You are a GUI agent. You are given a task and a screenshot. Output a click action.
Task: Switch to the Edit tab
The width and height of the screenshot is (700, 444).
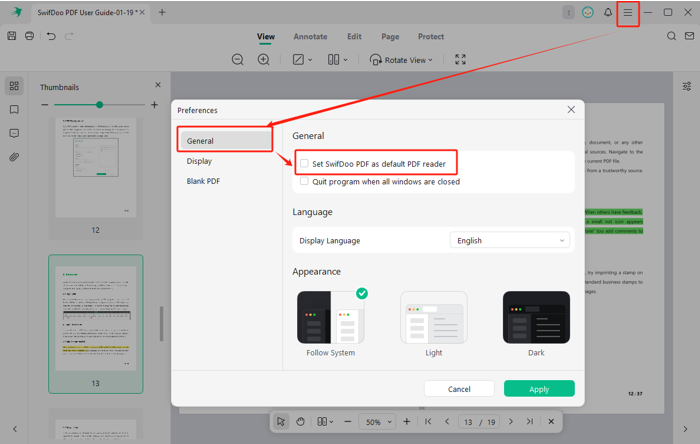354,37
